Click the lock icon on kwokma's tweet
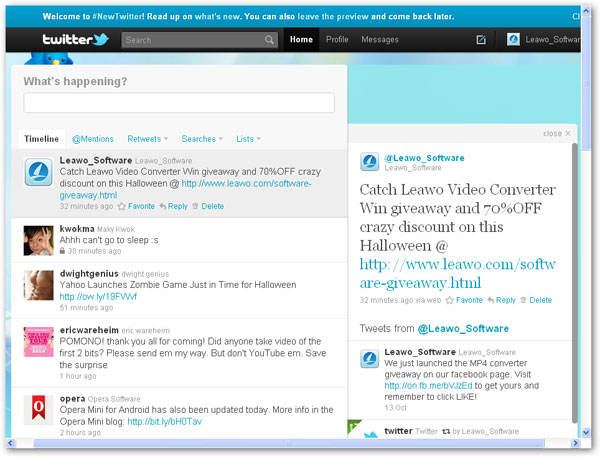600x457 pixels. [62, 251]
